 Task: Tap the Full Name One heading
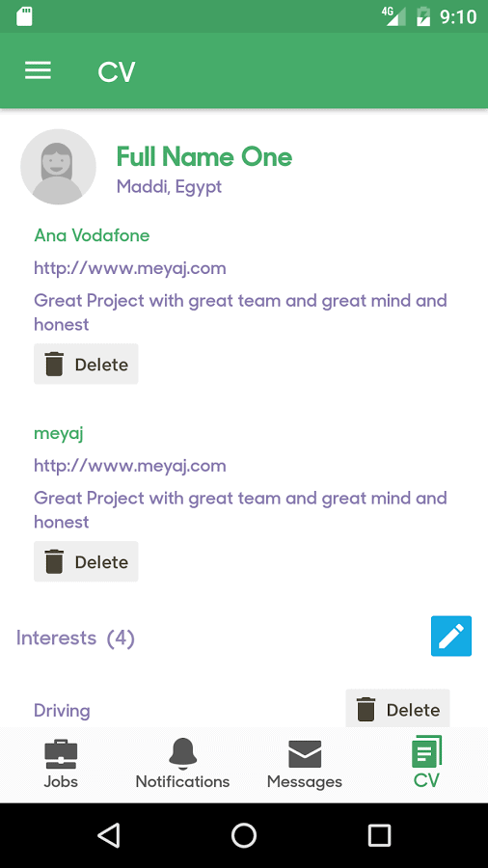204,157
